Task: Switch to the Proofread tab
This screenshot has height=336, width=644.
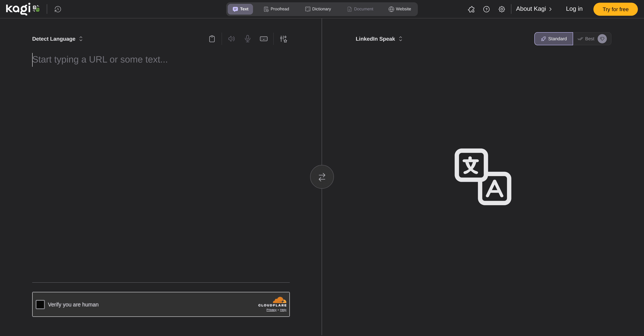Action: click(276, 9)
